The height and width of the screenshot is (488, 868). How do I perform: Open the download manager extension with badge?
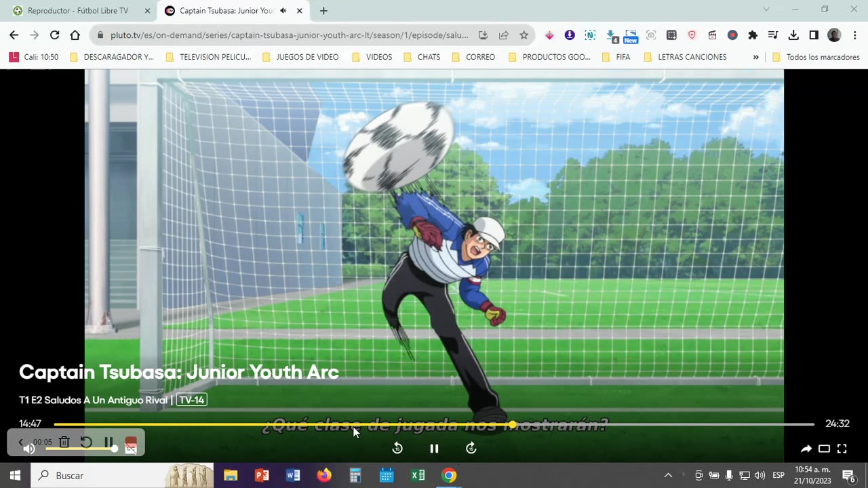click(612, 36)
